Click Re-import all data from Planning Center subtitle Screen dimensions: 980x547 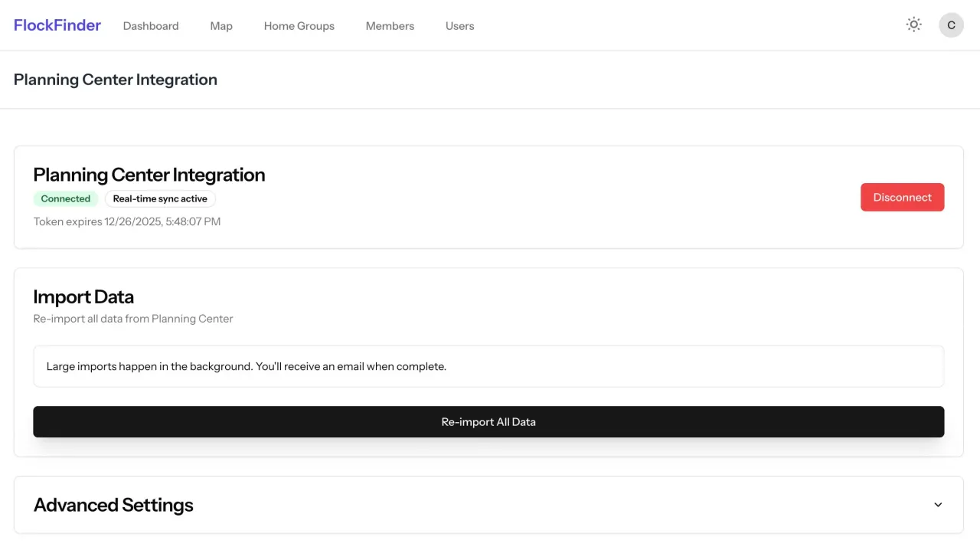tap(133, 319)
